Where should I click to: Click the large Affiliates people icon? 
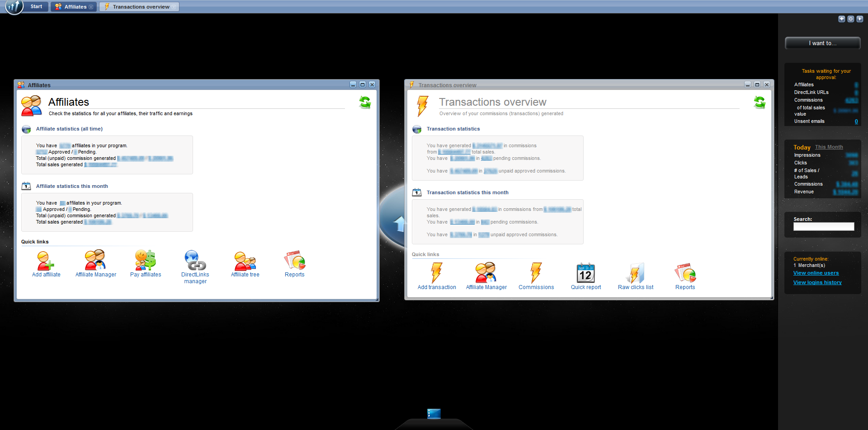tap(32, 106)
